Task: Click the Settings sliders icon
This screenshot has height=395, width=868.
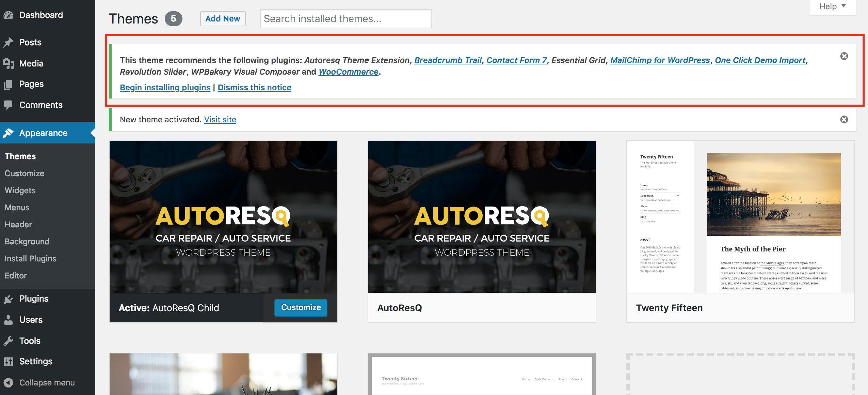Action: coord(9,362)
